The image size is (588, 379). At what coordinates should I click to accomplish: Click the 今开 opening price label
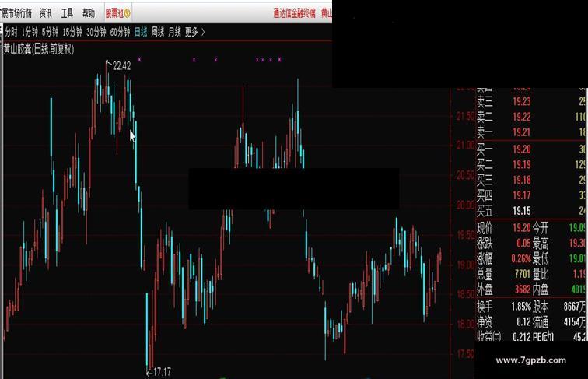coord(541,228)
